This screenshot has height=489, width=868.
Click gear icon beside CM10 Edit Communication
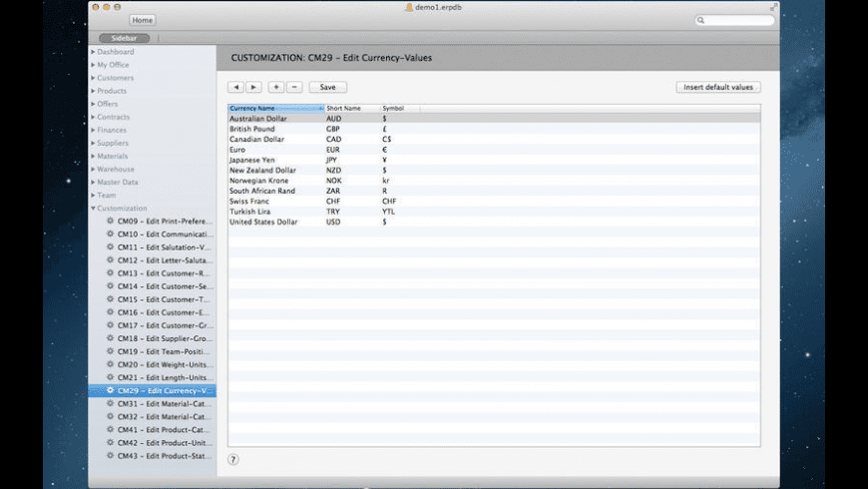(x=110, y=234)
